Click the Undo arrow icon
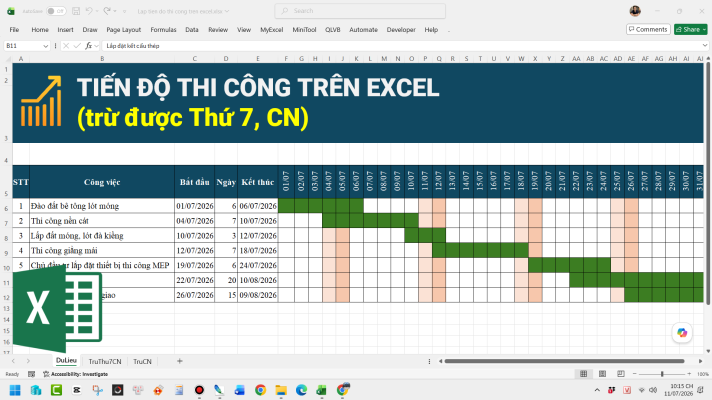The width and height of the screenshot is (712, 400). 89,11
